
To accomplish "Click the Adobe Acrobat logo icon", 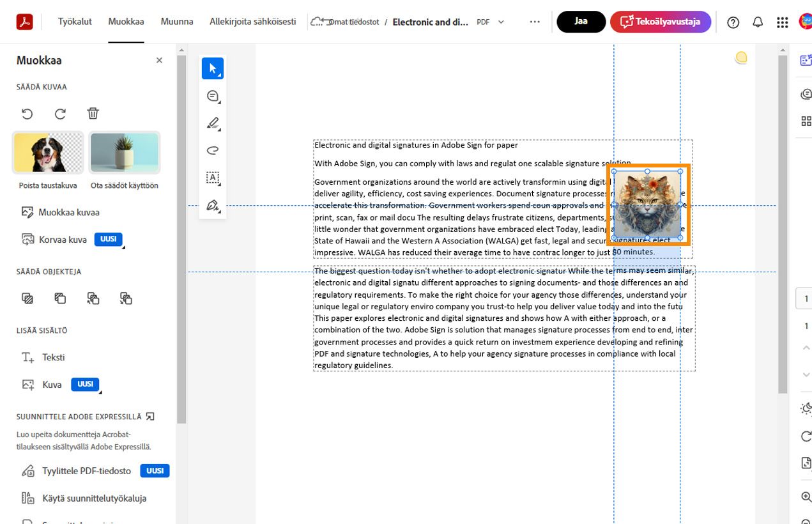I will [24, 22].
